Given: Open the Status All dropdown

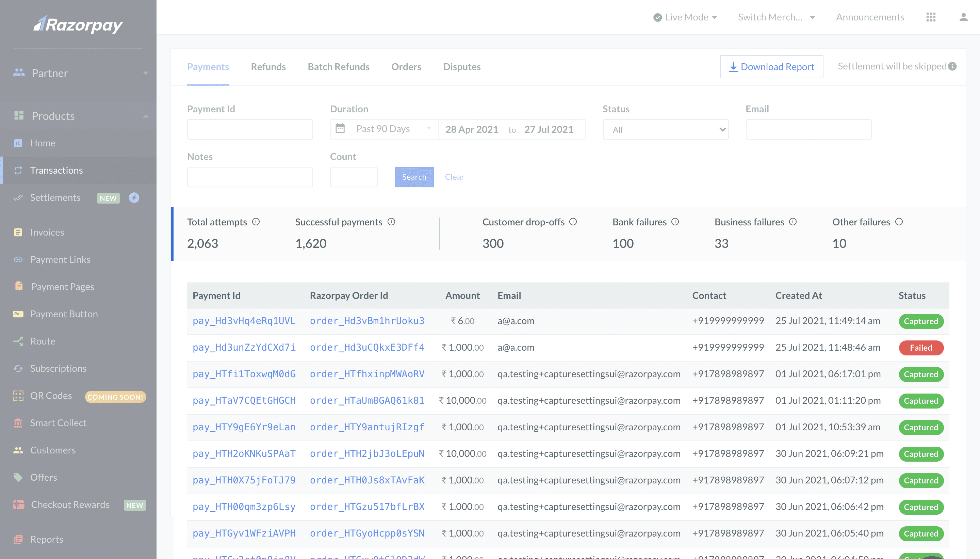Looking at the screenshot, I should click(665, 130).
